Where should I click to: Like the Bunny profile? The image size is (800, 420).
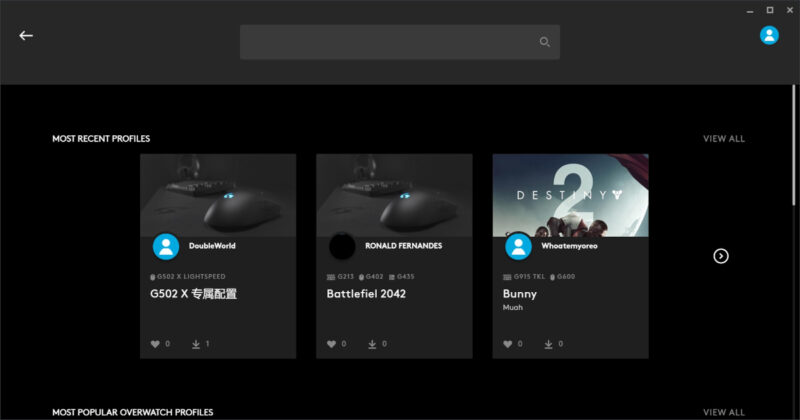click(x=508, y=344)
